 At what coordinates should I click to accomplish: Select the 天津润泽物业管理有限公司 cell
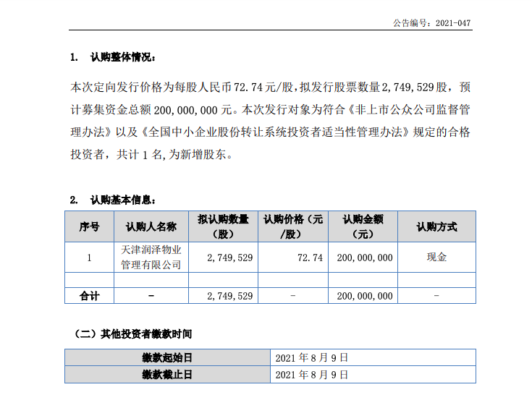(151, 258)
